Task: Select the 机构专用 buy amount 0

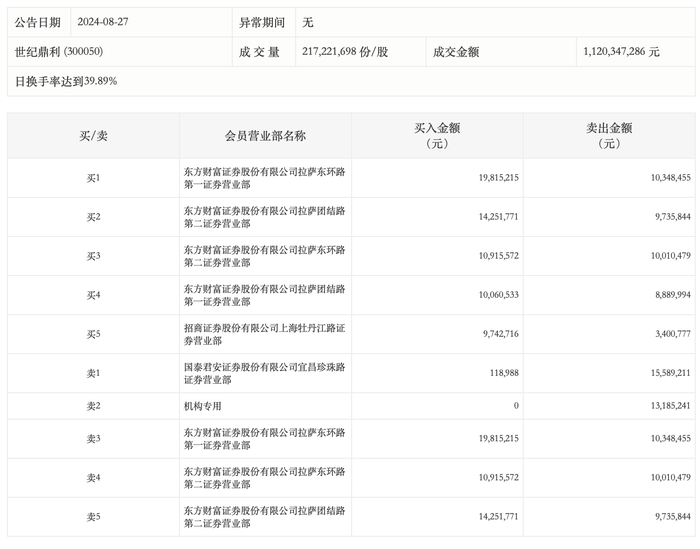Action: coord(516,406)
